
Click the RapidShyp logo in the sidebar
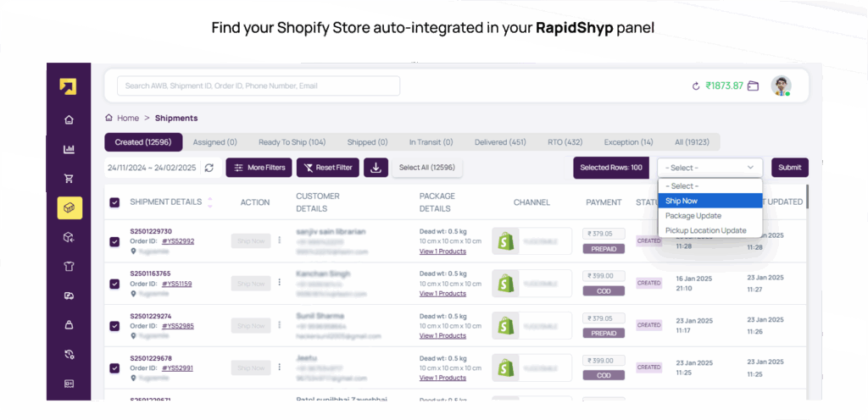point(68,86)
